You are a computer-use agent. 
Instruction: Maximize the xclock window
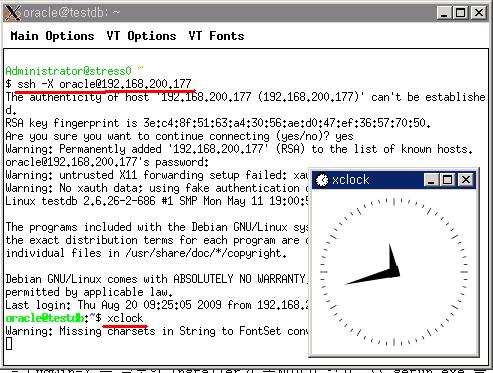click(448, 180)
